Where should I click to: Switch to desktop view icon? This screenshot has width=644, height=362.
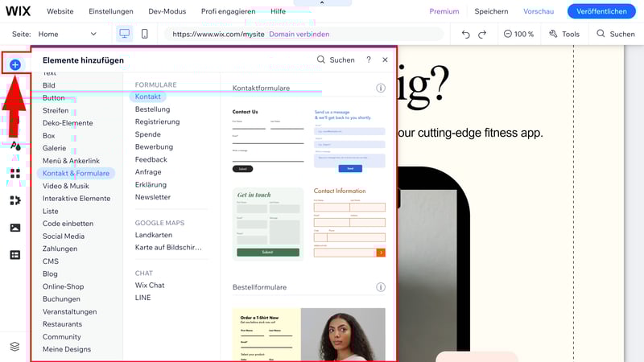124,34
